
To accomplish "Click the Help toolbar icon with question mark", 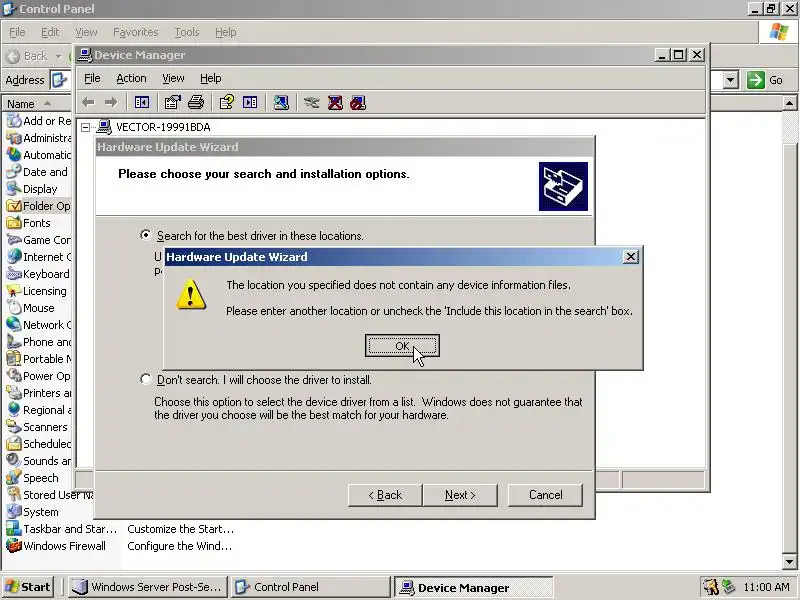I will 227,103.
